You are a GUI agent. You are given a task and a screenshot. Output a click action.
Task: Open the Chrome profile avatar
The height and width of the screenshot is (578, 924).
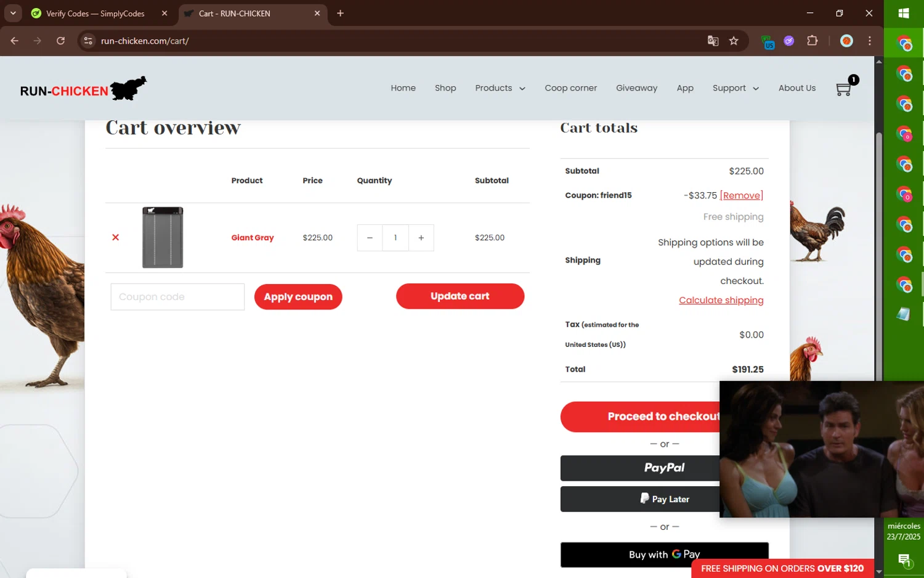tap(847, 41)
